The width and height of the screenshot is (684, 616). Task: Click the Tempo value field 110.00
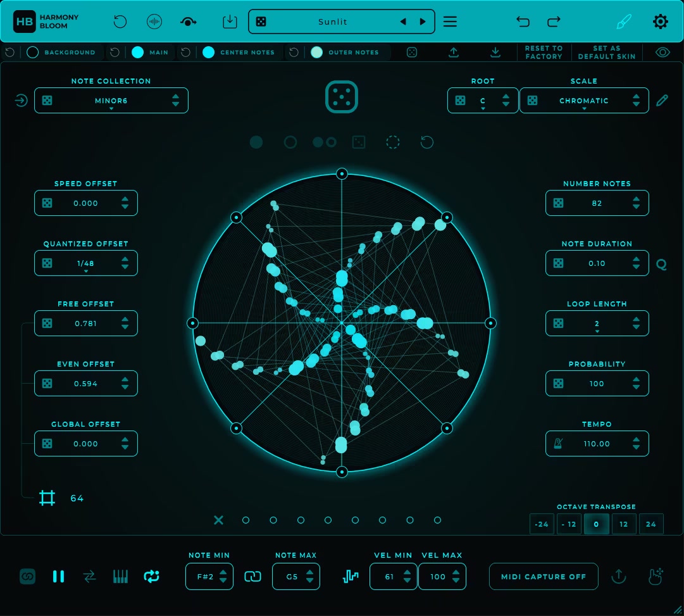pos(597,444)
